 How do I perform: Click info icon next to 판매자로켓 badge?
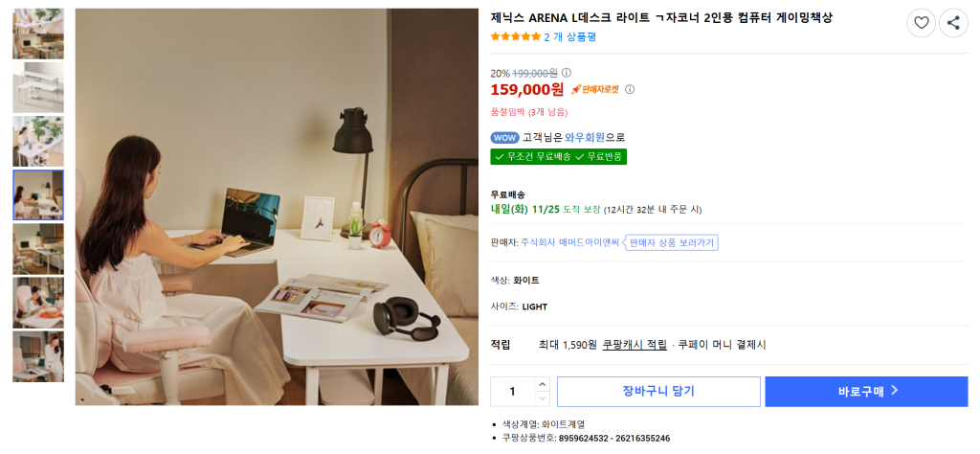(x=630, y=90)
